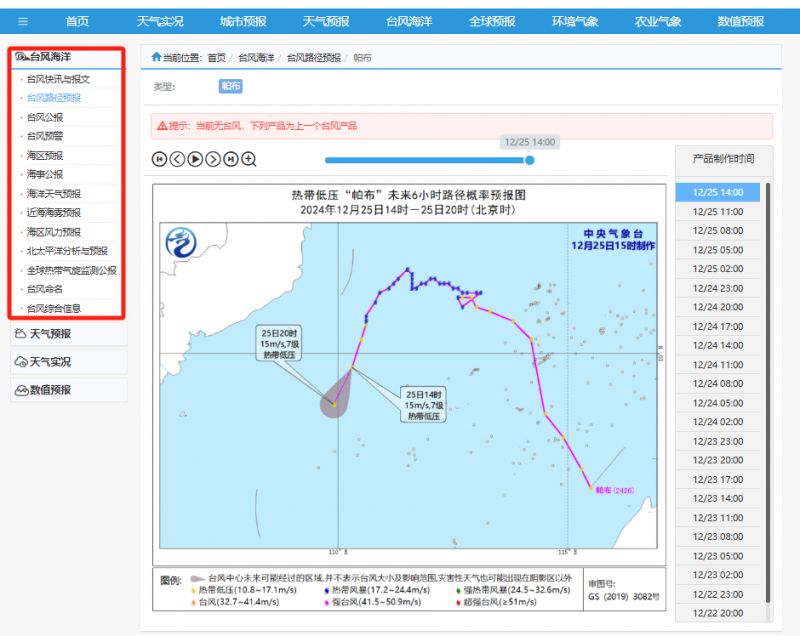This screenshot has width=800, height=636.
Task: Open 北太平洋分析与预报 sidebar link
Action: tap(67, 251)
